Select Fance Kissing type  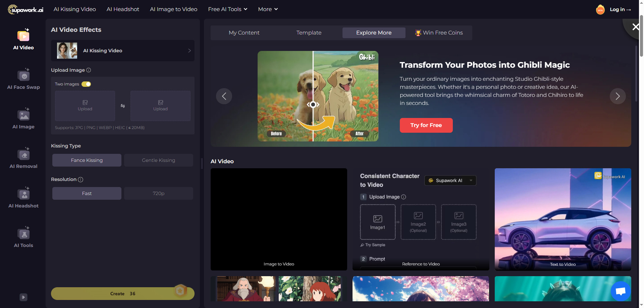pos(87,160)
